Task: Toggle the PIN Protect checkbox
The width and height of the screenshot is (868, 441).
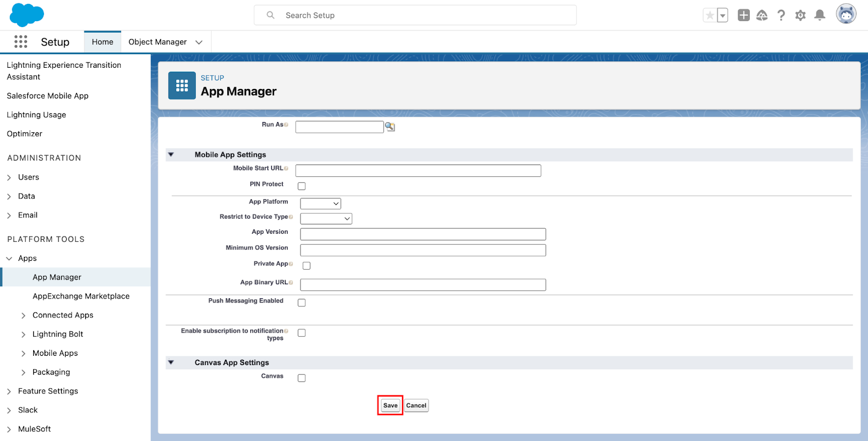Action: pyautogui.click(x=302, y=186)
